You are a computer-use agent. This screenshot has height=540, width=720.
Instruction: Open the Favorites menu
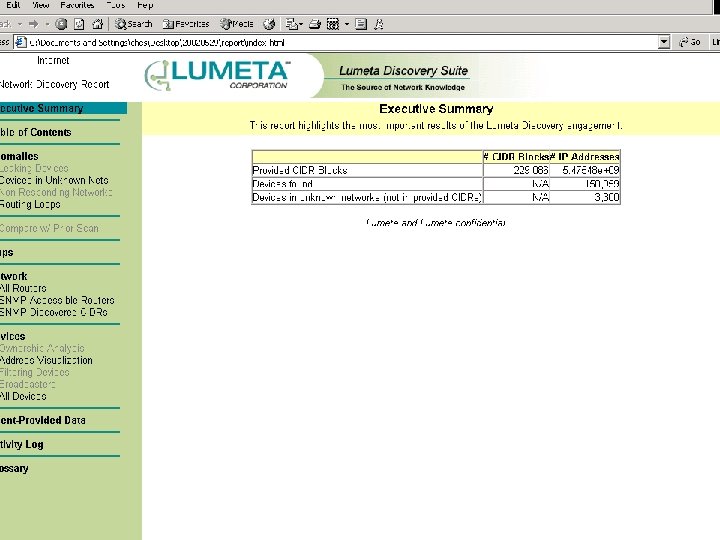tap(77, 5)
